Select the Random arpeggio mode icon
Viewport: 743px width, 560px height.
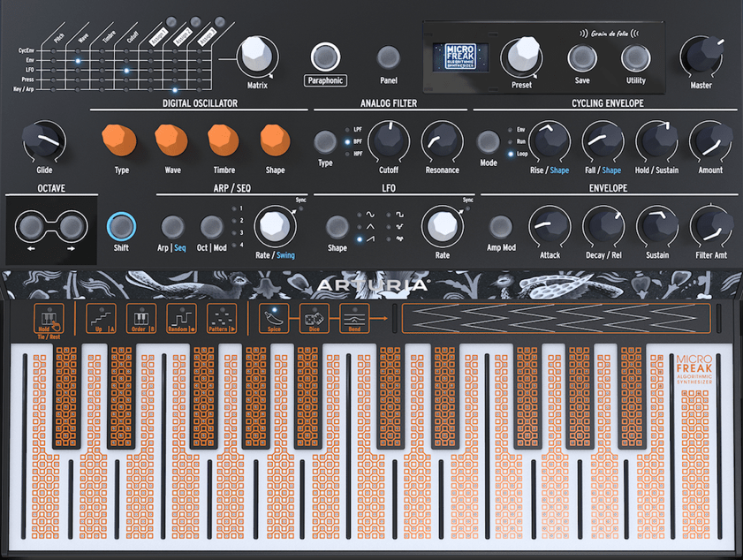click(x=181, y=317)
